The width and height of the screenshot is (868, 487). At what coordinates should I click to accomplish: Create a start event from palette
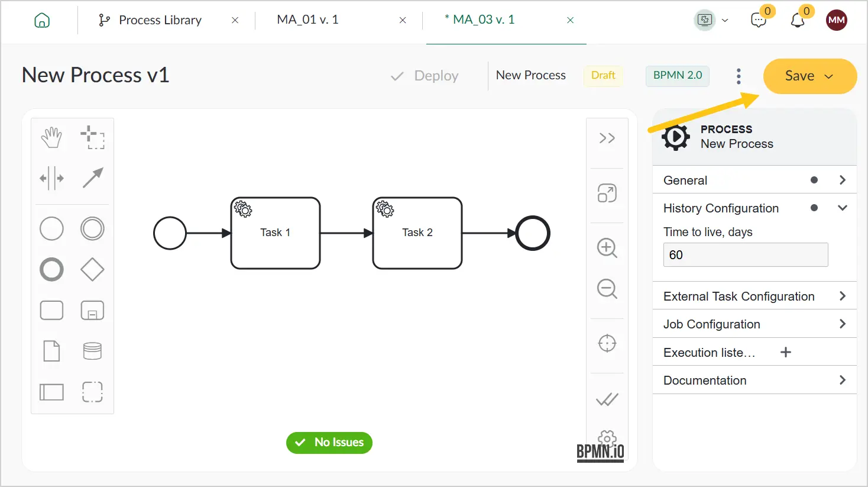pyautogui.click(x=51, y=228)
